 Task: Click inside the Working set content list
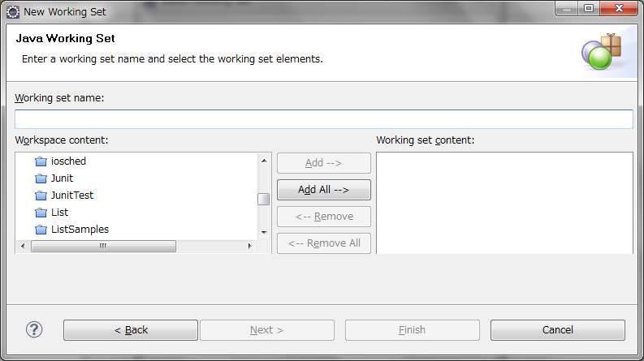(x=504, y=203)
